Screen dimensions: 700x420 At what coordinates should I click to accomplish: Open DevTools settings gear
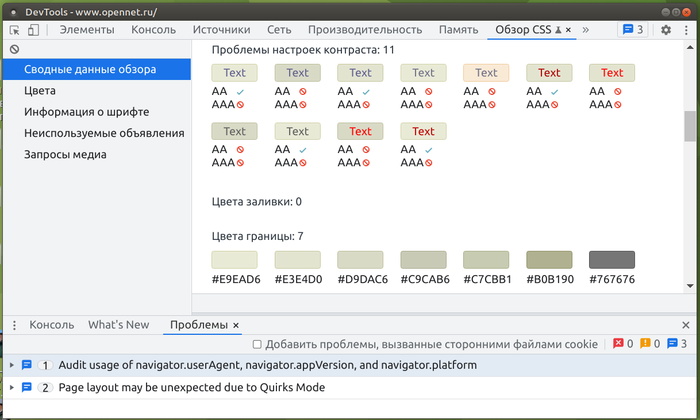(666, 30)
